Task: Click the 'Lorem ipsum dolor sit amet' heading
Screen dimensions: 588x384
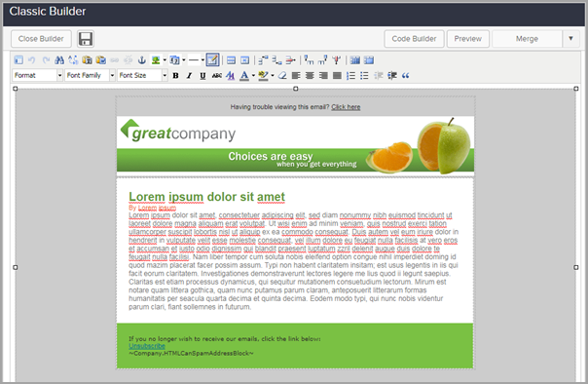Action: [x=206, y=197]
